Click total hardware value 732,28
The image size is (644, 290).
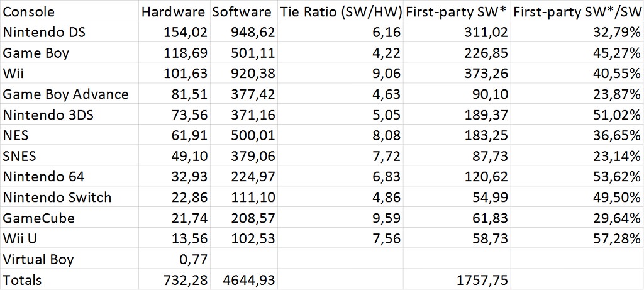click(174, 279)
